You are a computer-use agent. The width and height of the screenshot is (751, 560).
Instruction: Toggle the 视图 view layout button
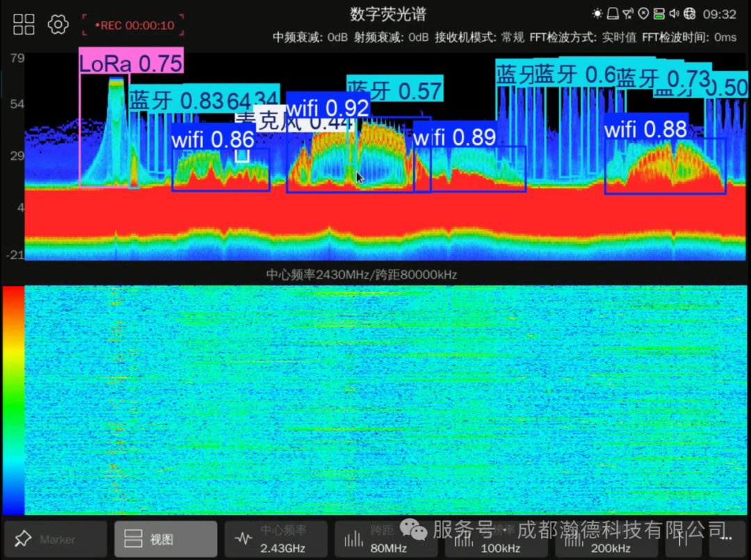coord(165,539)
